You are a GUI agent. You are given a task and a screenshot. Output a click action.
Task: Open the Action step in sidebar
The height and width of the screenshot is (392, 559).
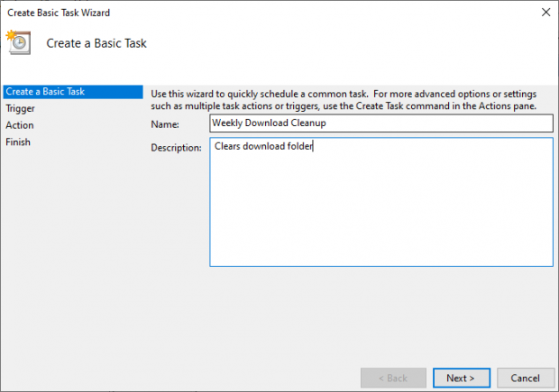tap(20, 125)
